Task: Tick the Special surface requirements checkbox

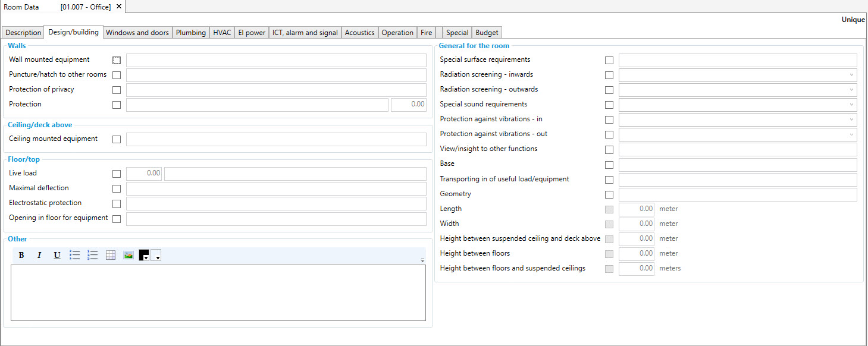Action: 609,60
